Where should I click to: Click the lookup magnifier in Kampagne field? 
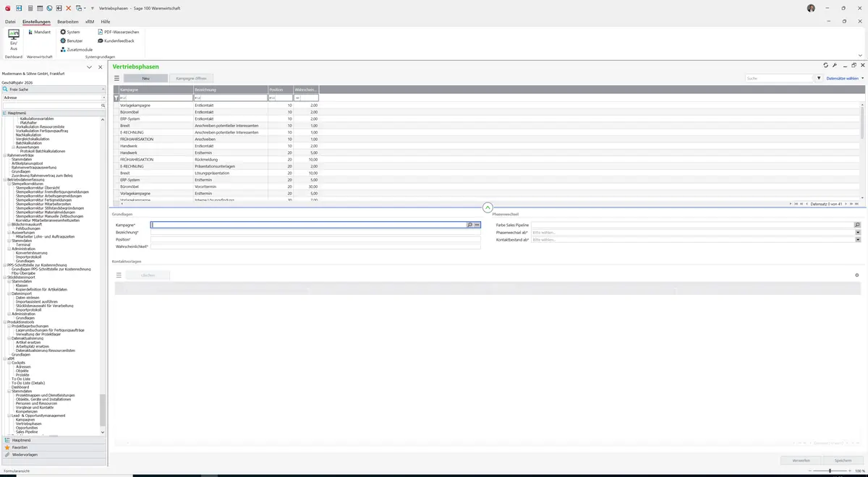(x=469, y=225)
